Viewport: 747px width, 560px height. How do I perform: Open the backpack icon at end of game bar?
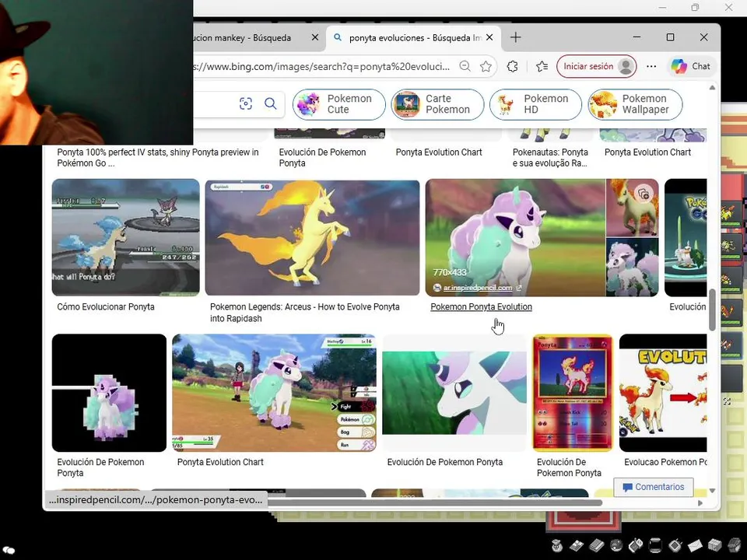[x=735, y=545]
